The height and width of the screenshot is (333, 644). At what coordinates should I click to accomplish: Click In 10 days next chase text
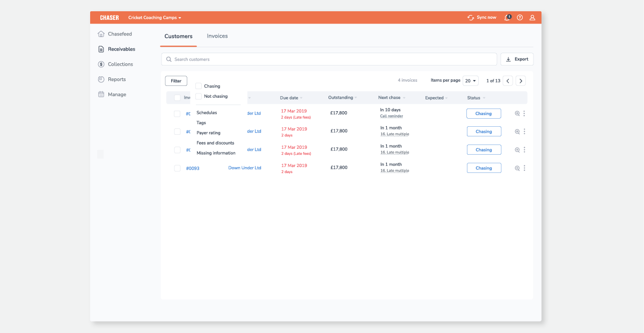pos(390,110)
